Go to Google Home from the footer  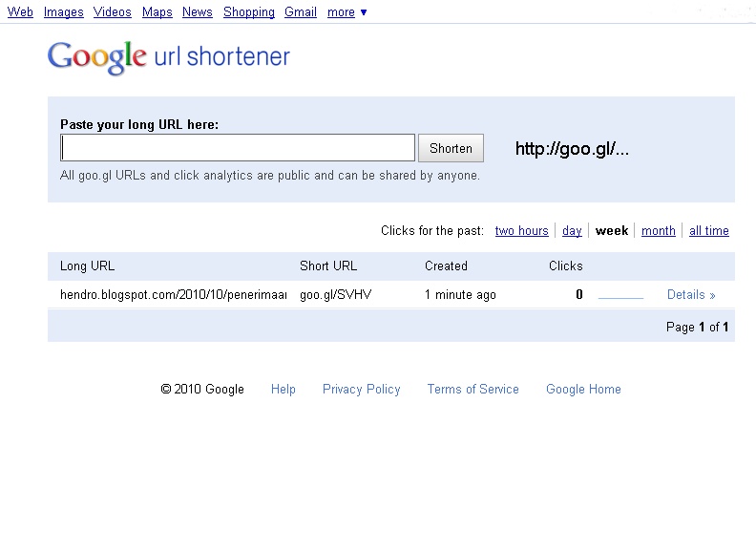[x=583, y=389]
